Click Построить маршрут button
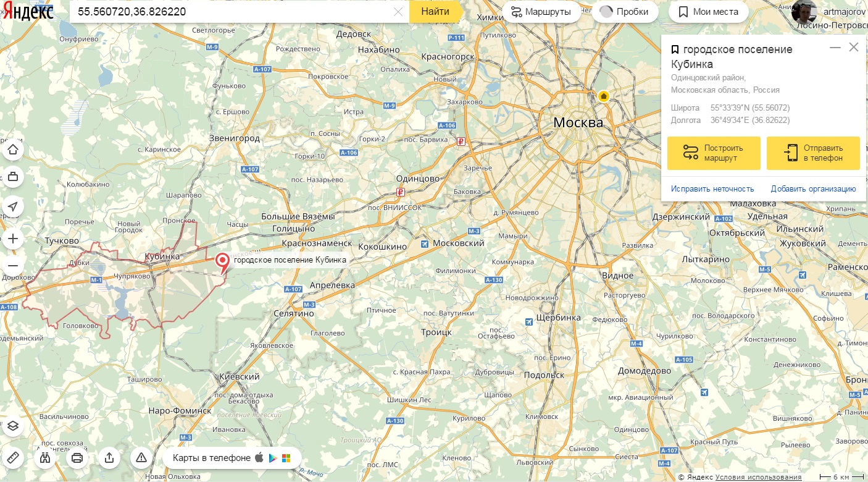Image resolution: width=868 pixels, height=482 pixels. pos(714,153)
